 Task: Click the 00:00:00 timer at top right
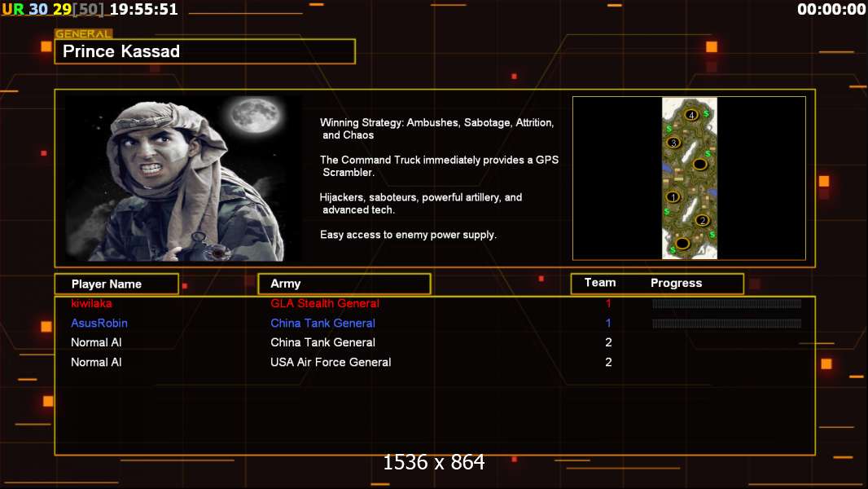(x=831, y=10)
